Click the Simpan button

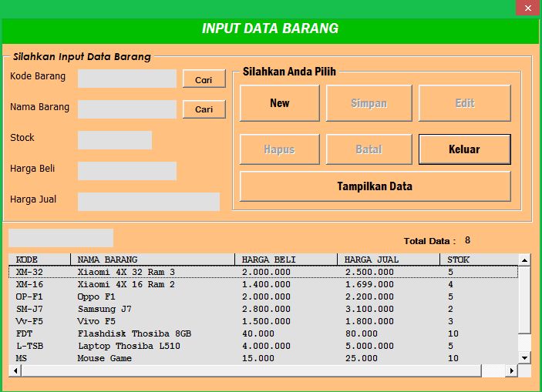point(369,103)
